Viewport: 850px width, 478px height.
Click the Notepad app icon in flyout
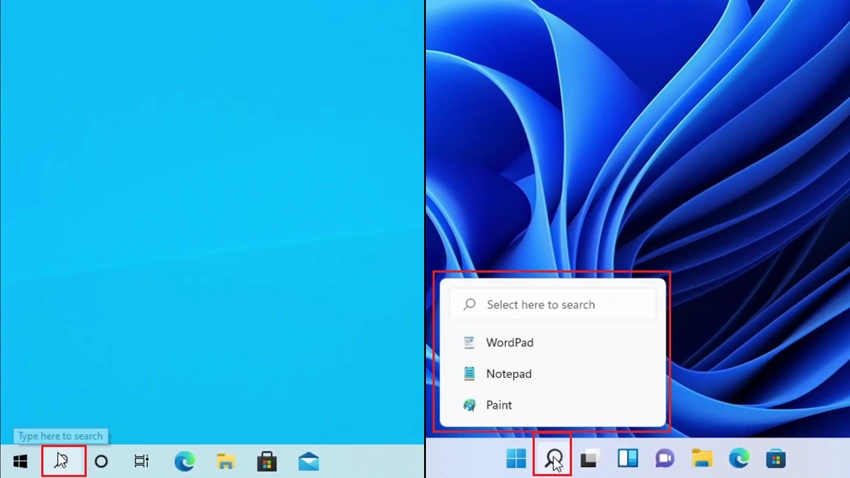pyautogui.click(x=469, y=373)
